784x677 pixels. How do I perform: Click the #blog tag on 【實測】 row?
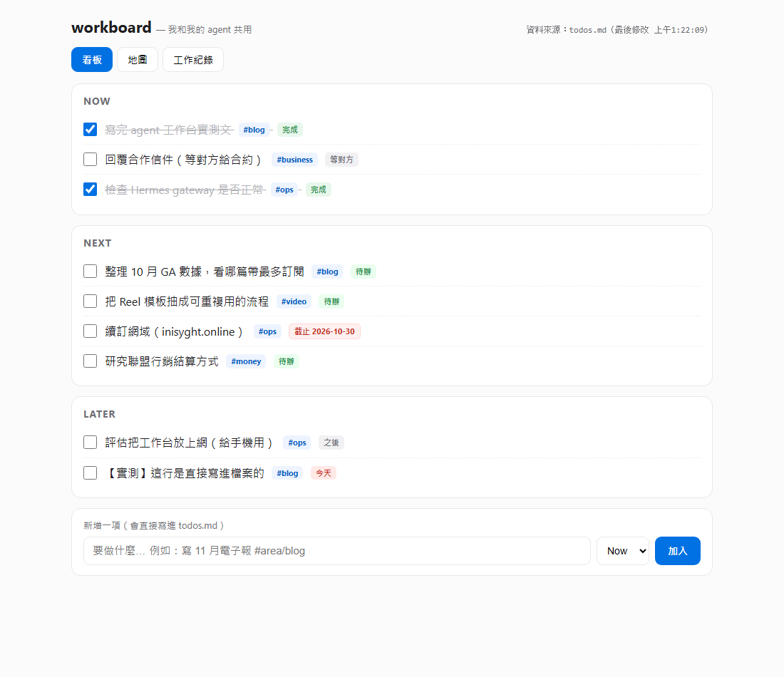[x=287, y=473]
